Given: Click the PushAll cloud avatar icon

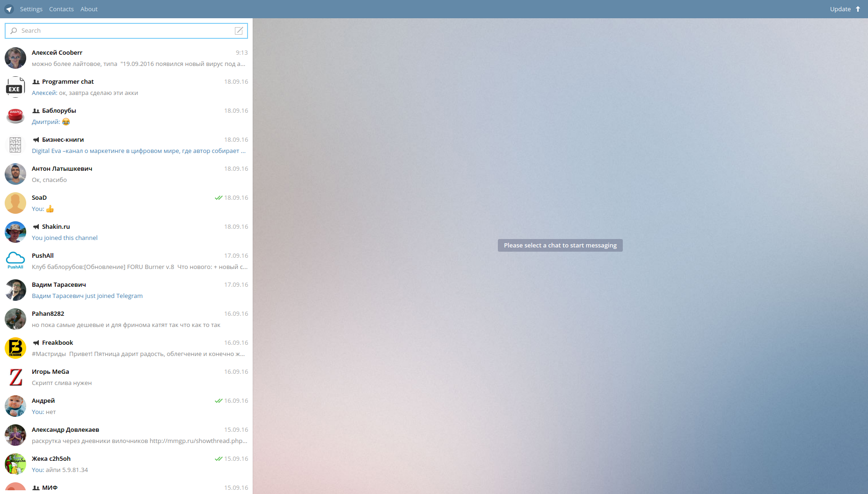Looking at the screenshot, I should pyautogui.click(x=15, y=261).
